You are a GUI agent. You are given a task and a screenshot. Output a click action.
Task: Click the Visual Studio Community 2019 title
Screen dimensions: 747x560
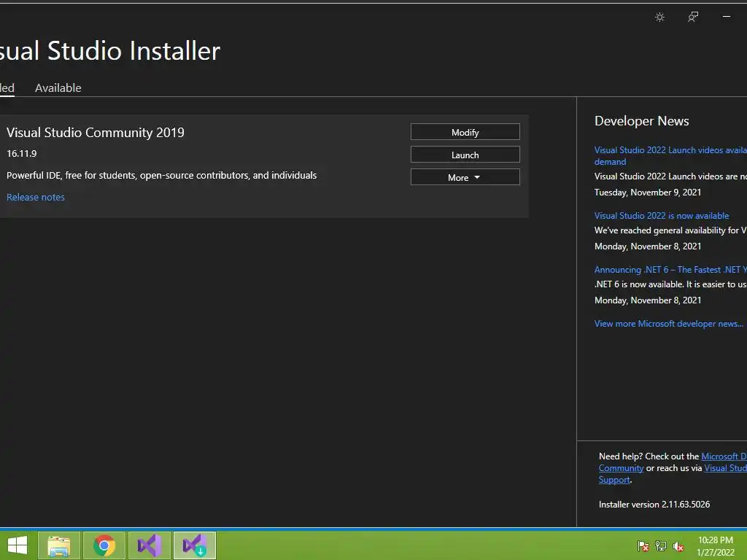coord(96,133)
